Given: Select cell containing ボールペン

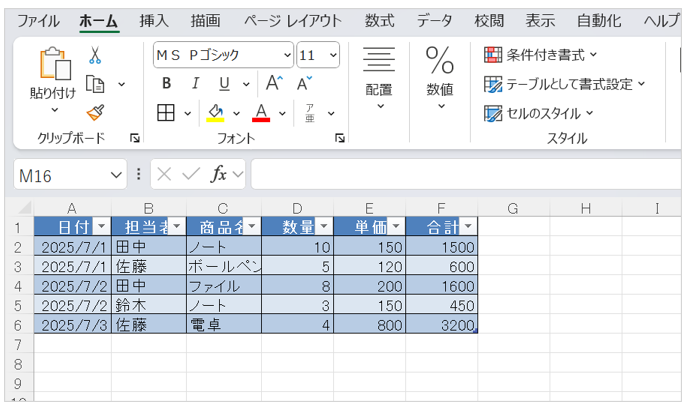Looking at the screenshot, I should (224, 267).
